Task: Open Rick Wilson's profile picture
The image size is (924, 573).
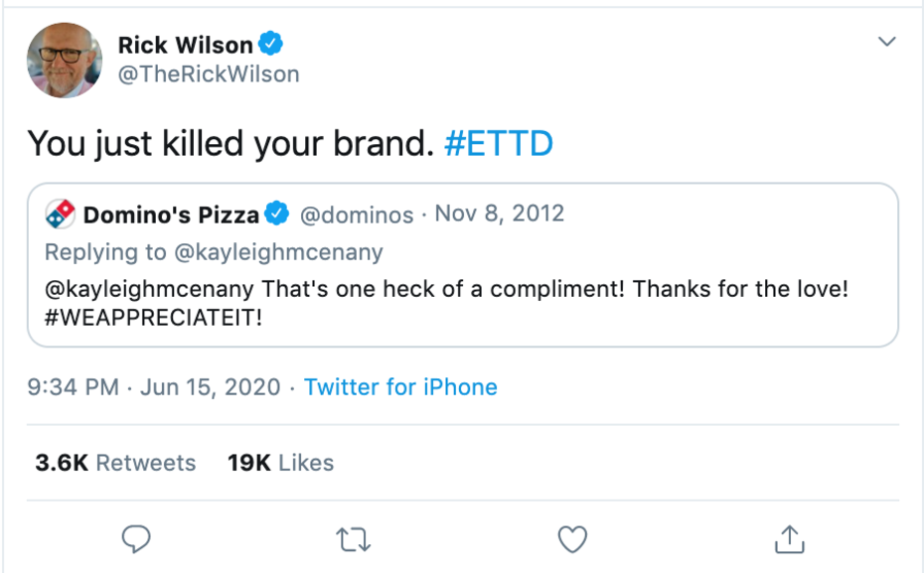Action: [65, 60]
